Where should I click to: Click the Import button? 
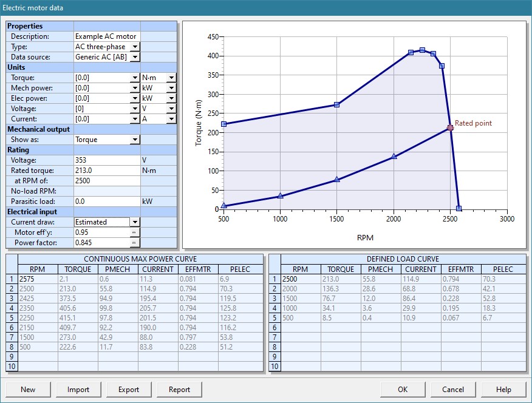coord(78,390)
